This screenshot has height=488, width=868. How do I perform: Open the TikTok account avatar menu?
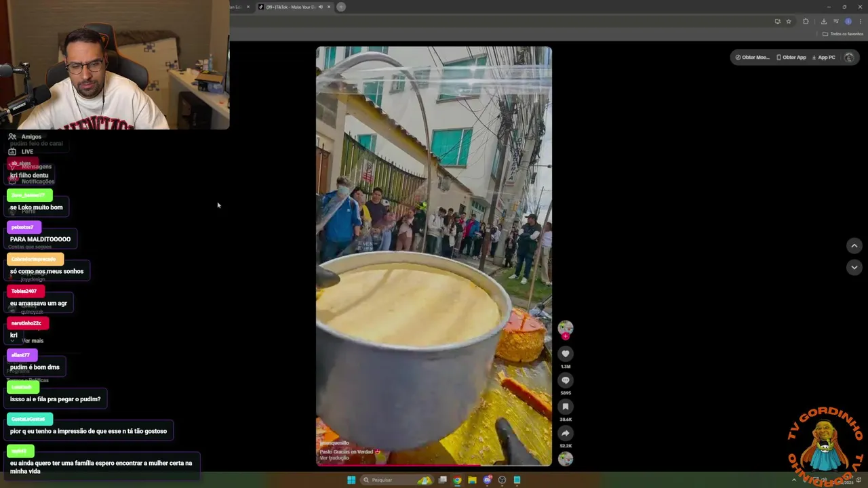click(849, 58)
